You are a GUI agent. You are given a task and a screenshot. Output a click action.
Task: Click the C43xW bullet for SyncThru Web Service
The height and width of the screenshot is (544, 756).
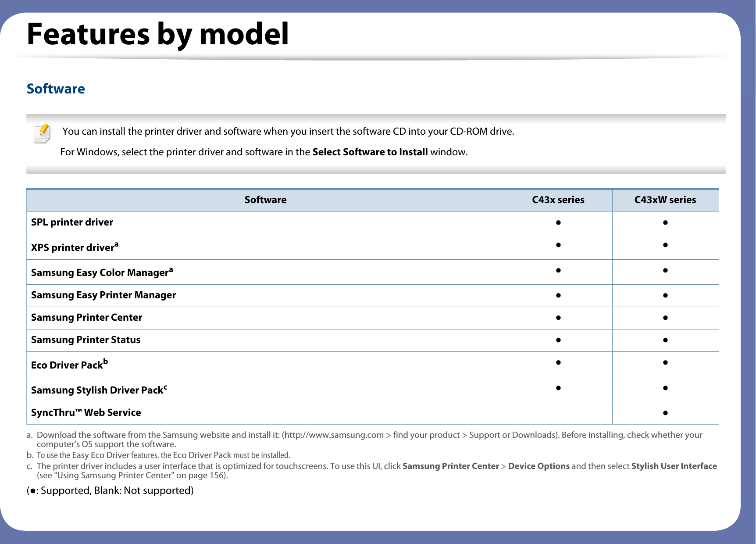[665, 413]
